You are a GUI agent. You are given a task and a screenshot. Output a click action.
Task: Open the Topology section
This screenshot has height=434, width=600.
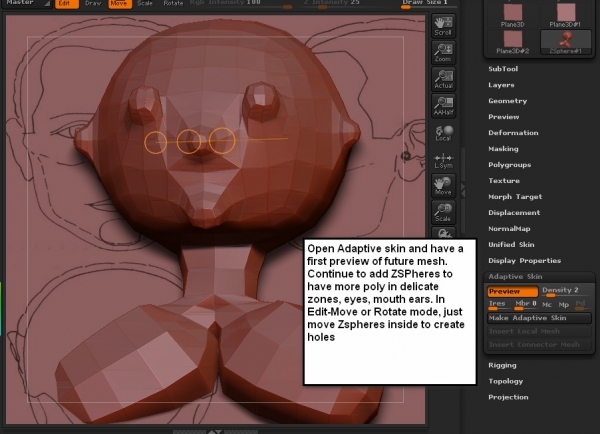tap(505, 381)
